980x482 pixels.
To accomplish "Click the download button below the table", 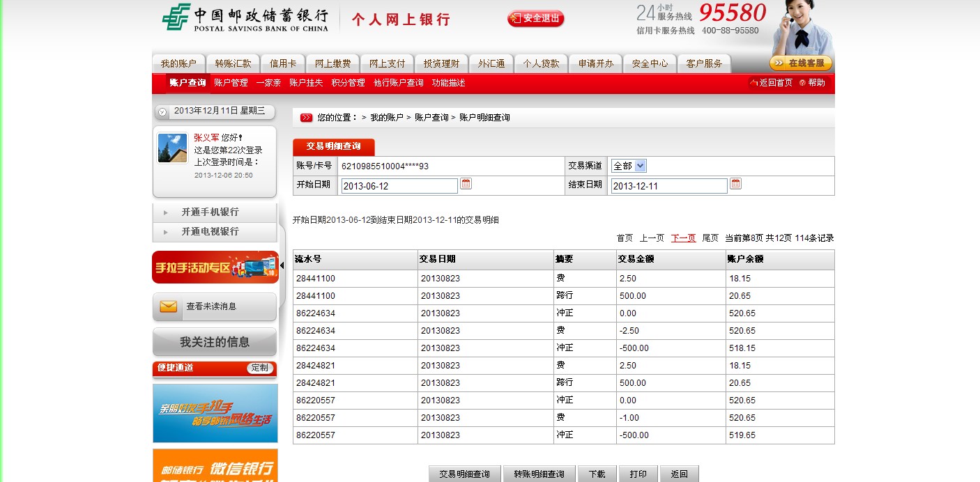I will coord(597,474).
